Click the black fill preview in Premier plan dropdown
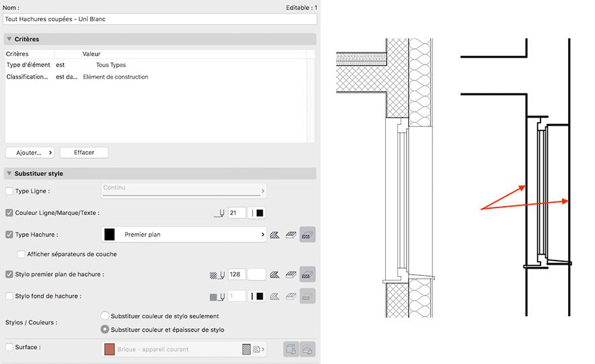 click(110, 234)
